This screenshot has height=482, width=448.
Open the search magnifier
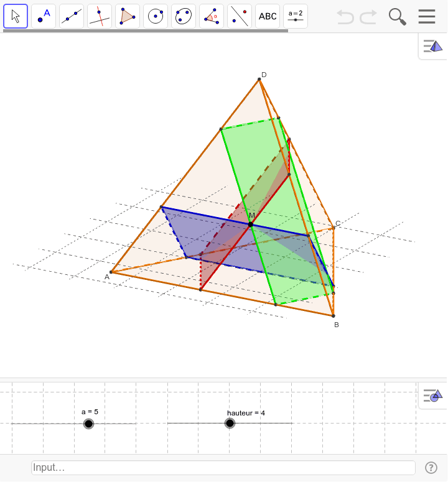(397, 17)
